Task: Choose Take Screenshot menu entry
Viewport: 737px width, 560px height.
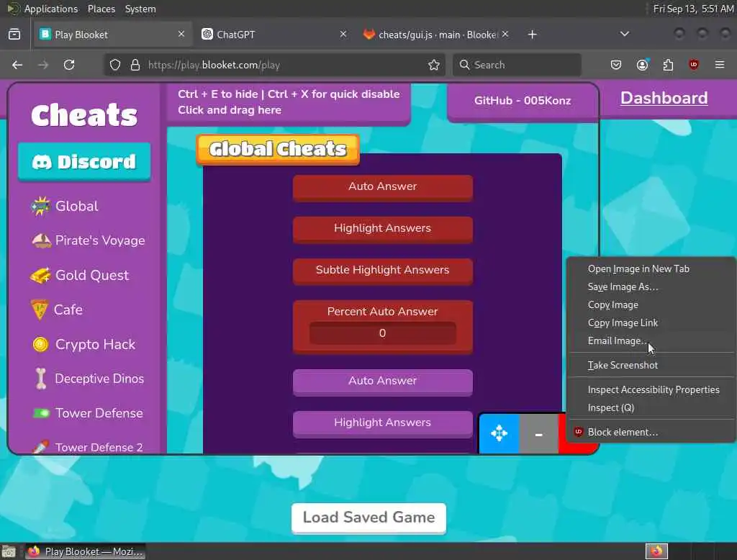Action: click(x=651, y=365)
